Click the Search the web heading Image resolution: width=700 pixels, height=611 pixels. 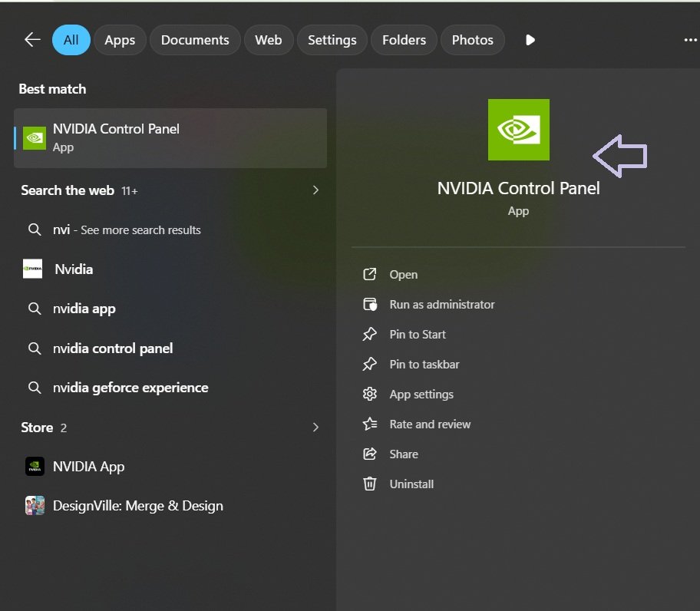(x=68, y=190)
